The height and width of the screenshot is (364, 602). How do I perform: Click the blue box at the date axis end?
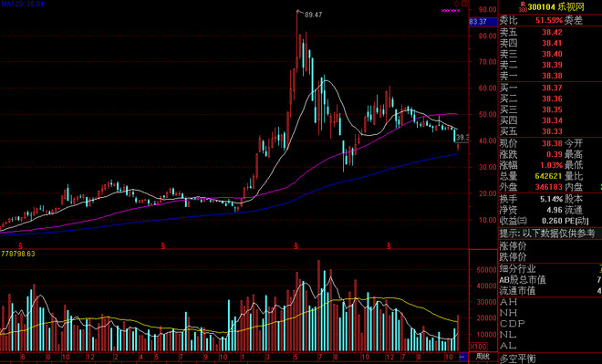463,357
